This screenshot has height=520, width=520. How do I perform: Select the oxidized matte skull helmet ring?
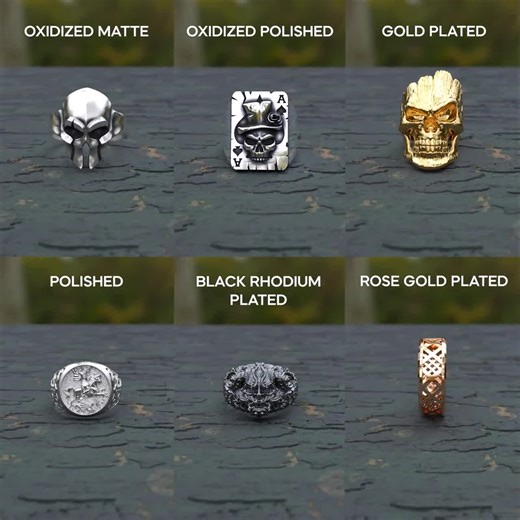click(x=87, y=128)
